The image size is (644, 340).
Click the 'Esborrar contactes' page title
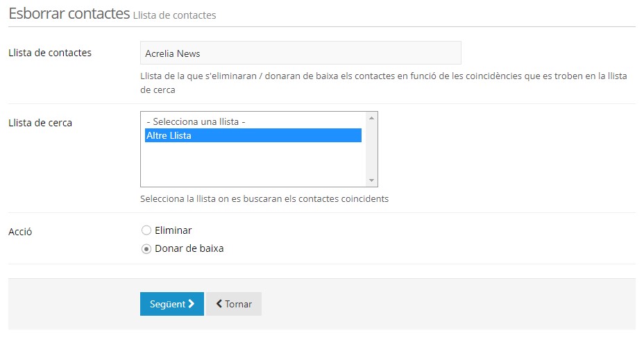tap(69, 14)
